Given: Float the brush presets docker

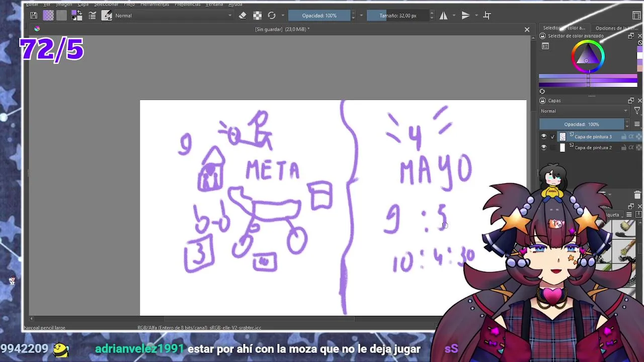Looking at the screenshot, I should [631, 207].
